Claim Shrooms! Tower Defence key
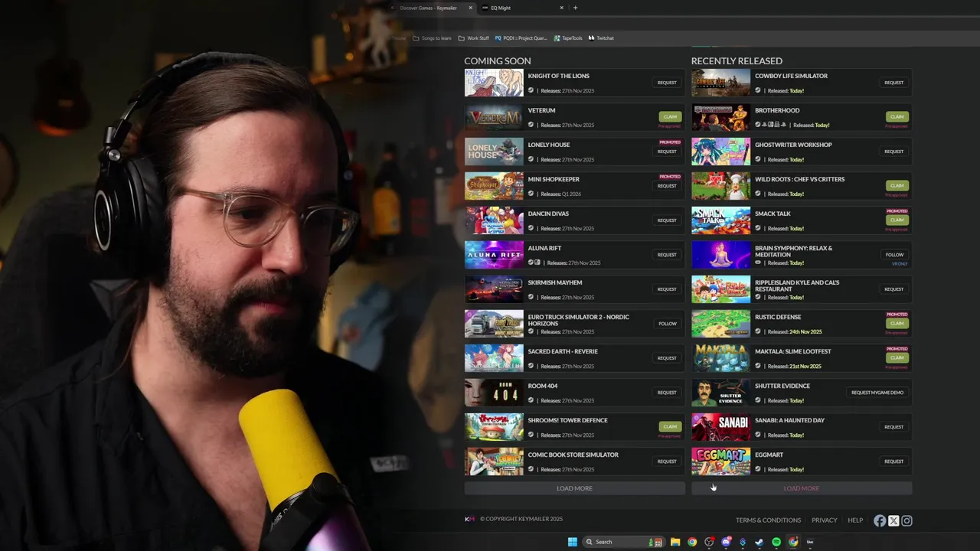Image resolution: width=980 pixels, height=551 pixels. (670, 426)
